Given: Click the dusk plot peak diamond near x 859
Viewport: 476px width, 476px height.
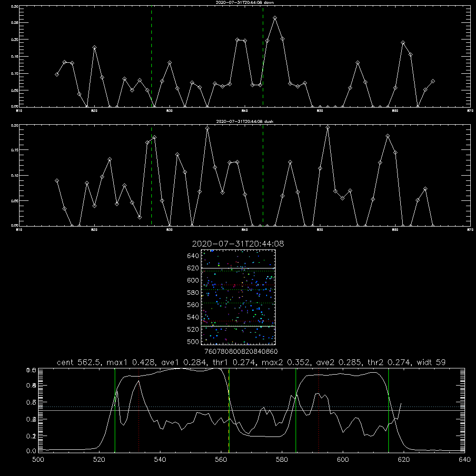Looking at the screenshot, I should pos(387,136).
